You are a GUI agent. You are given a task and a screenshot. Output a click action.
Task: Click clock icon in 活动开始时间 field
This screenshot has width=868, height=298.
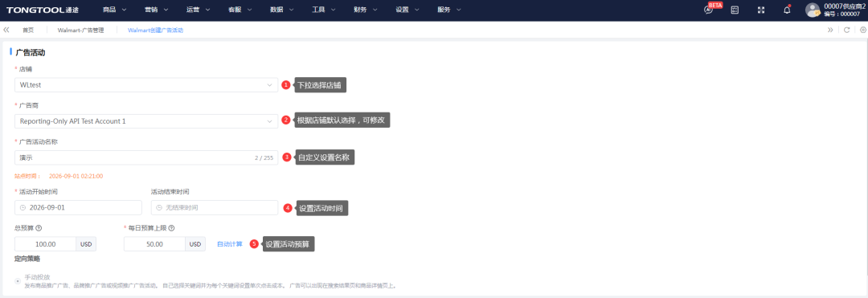click(x=23, y=208)
